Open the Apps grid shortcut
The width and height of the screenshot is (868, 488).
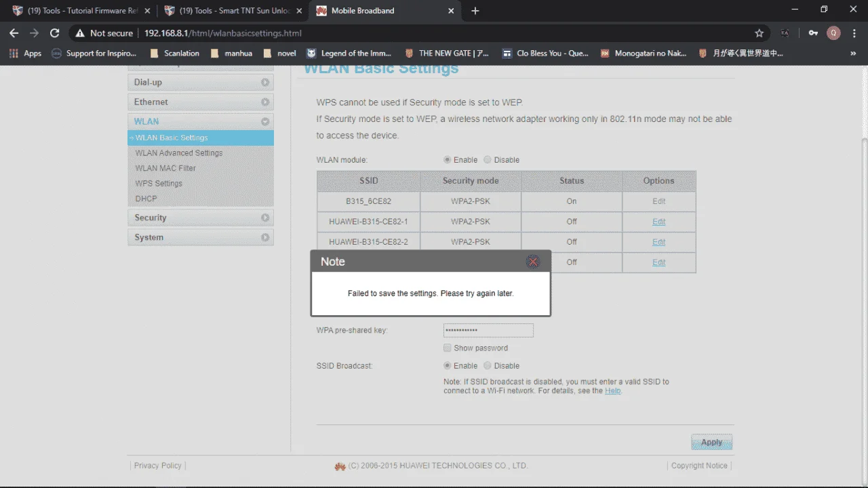[x=25, y=53]
